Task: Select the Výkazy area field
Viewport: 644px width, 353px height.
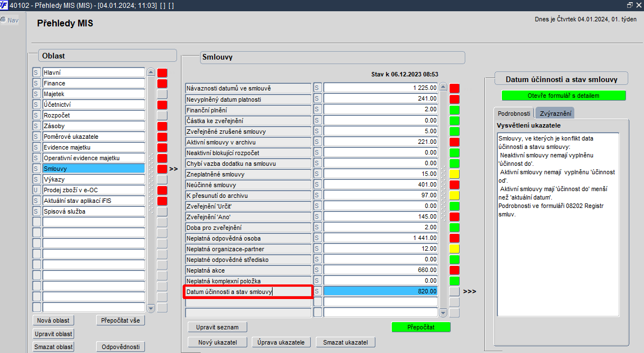Action: click(94, 179)
